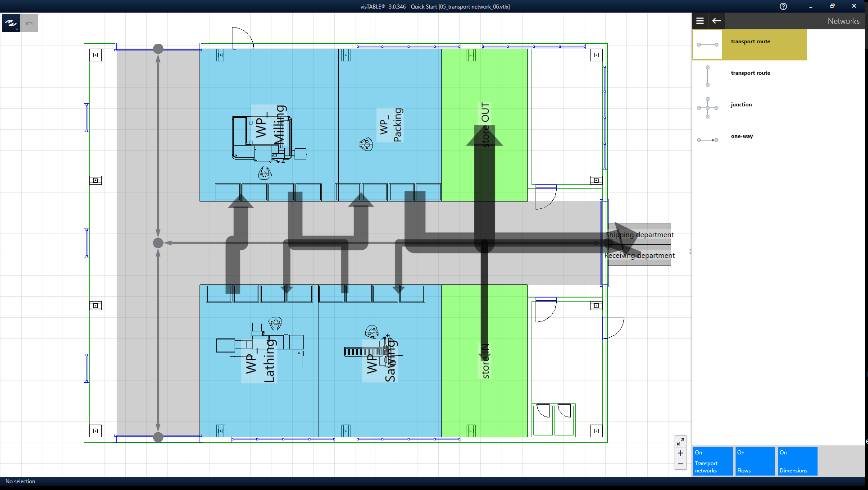Click the undo arrow button
This screenshot has width=868, height=490.
(29, 23)
